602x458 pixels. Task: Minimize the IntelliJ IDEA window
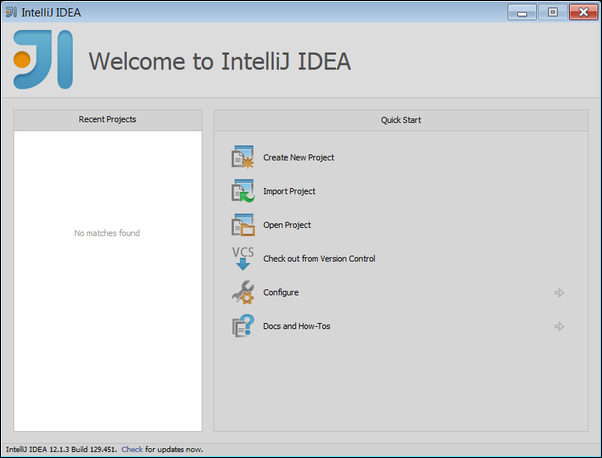[x=522, y=12]
